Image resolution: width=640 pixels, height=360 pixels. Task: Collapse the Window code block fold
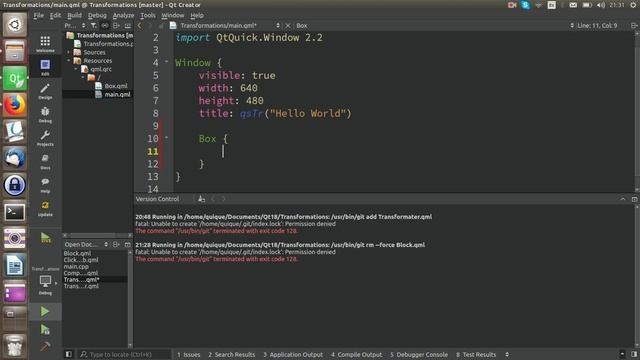tap(167, 62)
